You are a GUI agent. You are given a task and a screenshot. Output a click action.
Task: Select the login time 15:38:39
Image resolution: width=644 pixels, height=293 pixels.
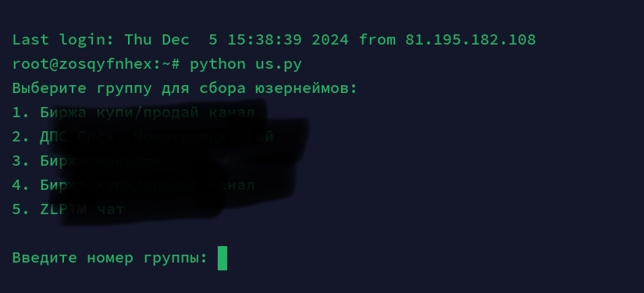265,40
